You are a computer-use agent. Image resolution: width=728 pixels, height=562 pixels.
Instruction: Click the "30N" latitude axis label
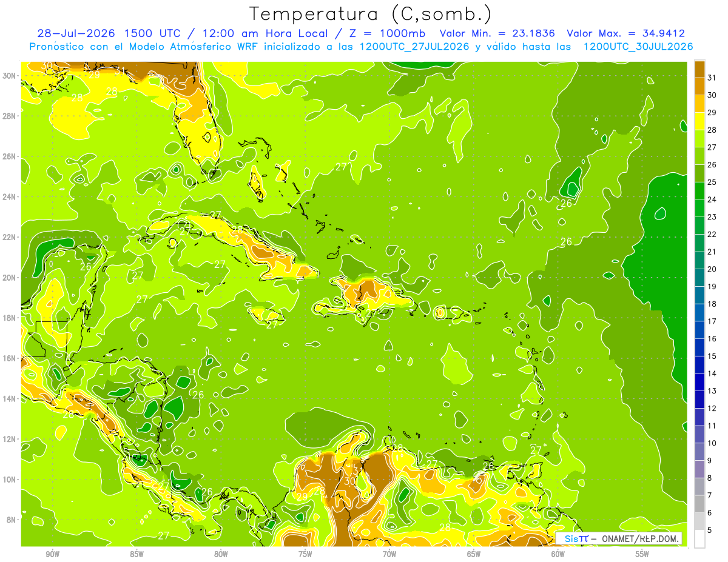click(x=9, y=76)
